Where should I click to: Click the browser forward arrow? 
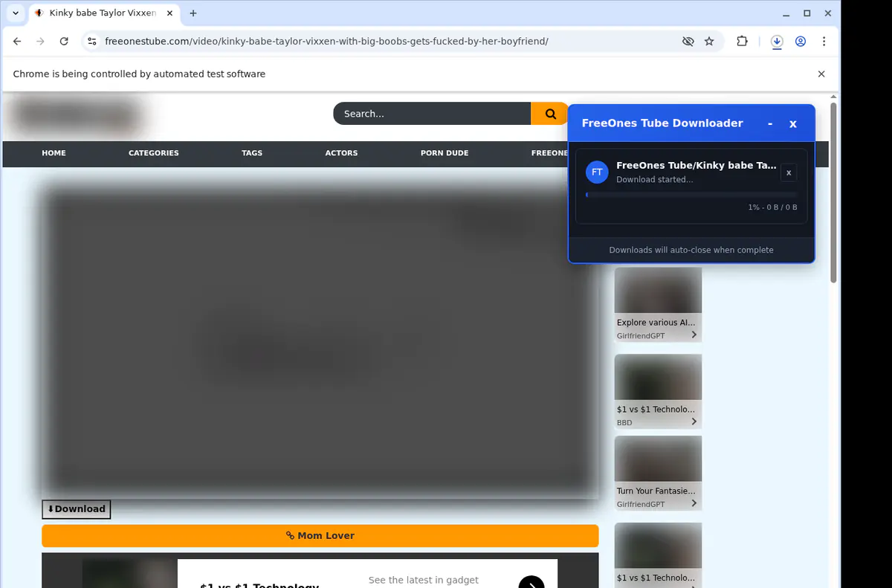click(x=40, y=42)
